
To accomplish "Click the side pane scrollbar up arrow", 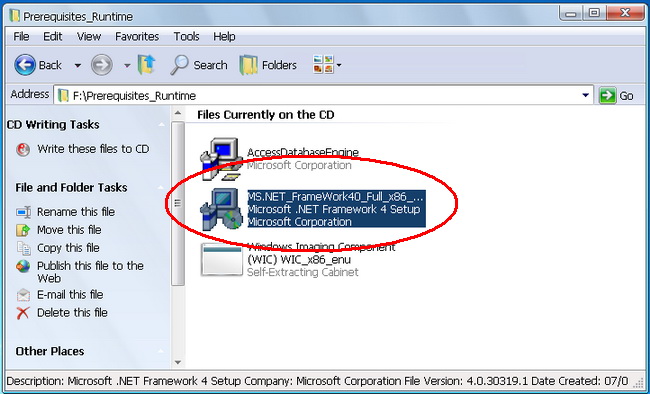I will coord(177,113).
